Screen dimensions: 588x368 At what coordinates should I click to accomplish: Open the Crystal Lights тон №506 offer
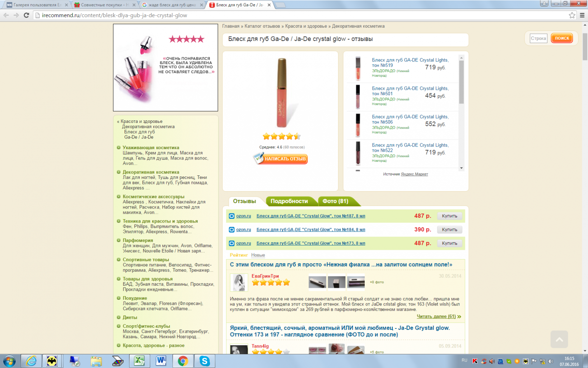click(410, 119)
